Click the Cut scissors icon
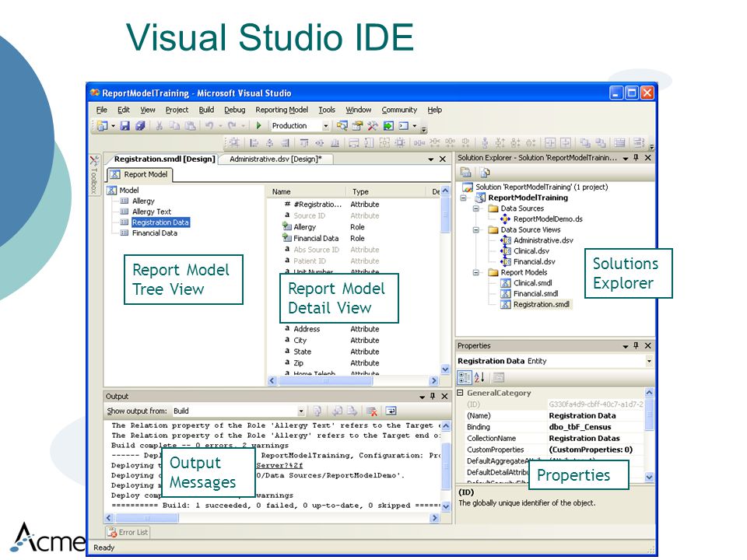This screenshot has height=560, width=747. (159, 126)
